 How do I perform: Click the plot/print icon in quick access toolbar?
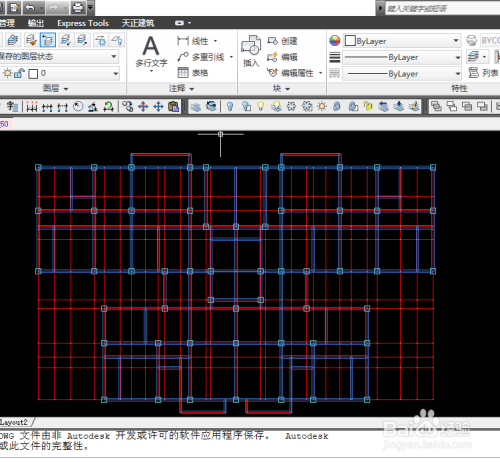78,7
